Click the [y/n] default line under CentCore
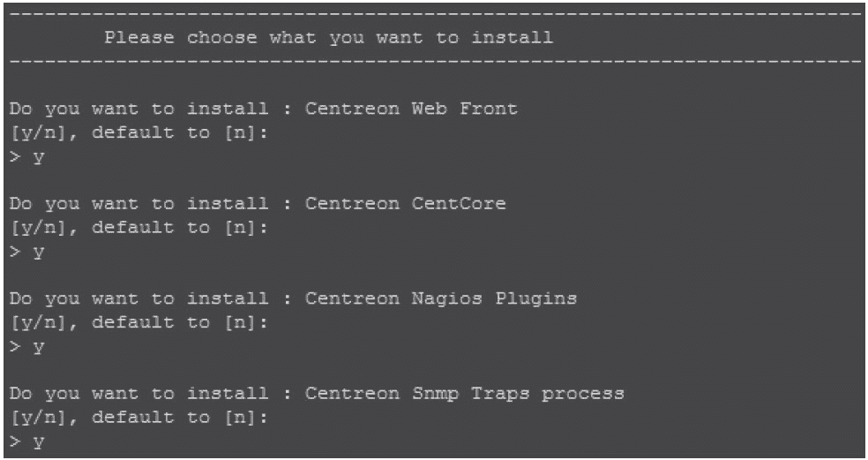 [x=138, y=228]
